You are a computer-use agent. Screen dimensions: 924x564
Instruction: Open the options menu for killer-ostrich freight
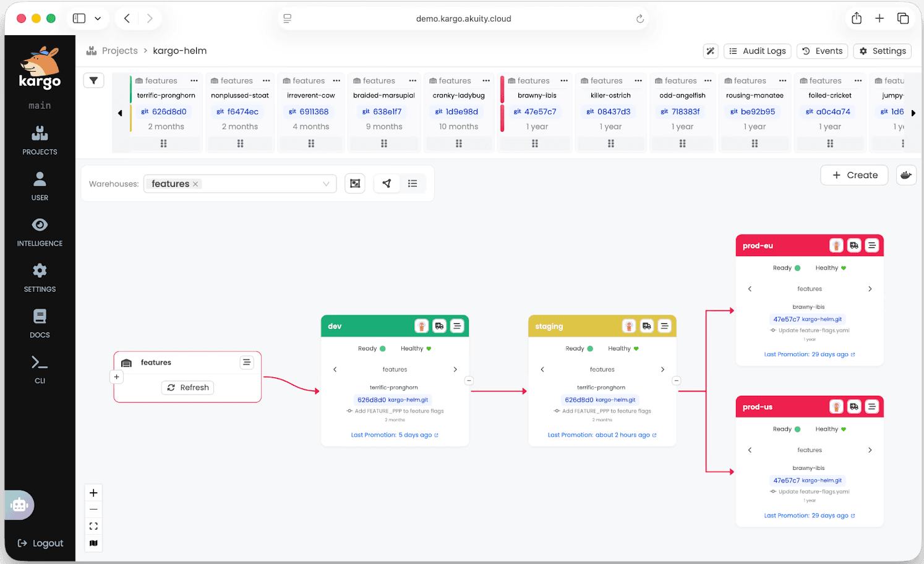(x=638, y=81)
